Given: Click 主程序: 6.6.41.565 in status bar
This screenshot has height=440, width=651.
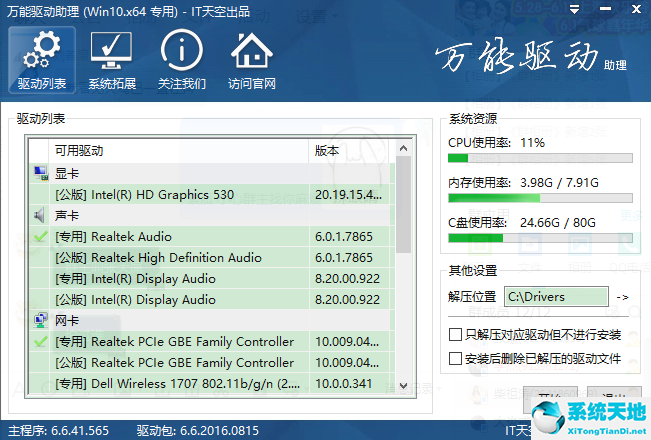Looking at the screenshot, I should [x=59, y=431].
